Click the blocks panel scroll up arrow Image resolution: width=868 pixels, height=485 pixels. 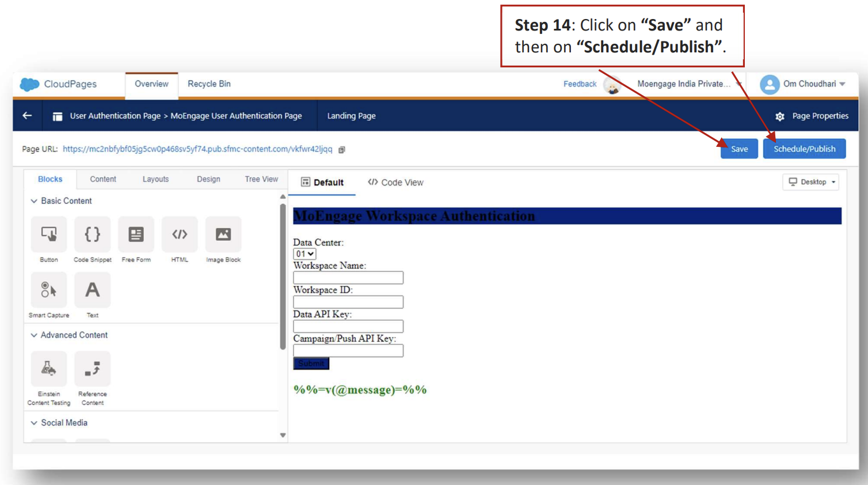click(x=283, y=197)
